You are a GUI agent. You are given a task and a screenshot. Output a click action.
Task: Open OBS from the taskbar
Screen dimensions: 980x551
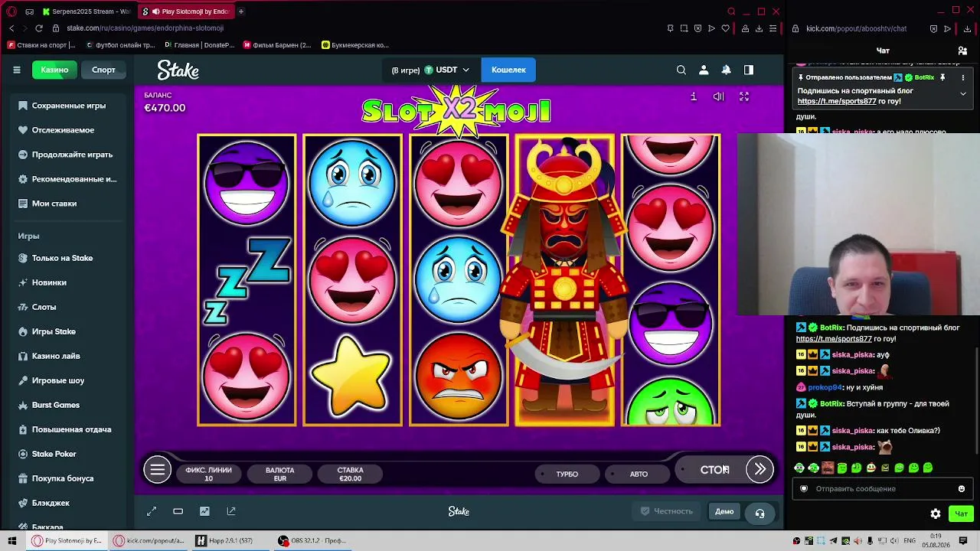point(312,541)
